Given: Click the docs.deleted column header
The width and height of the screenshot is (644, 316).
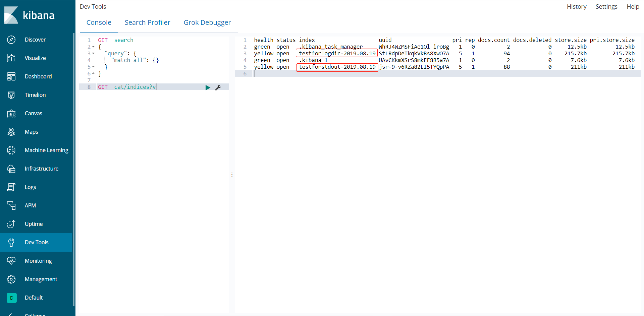Looking at the screenshot, I should 532,40.
